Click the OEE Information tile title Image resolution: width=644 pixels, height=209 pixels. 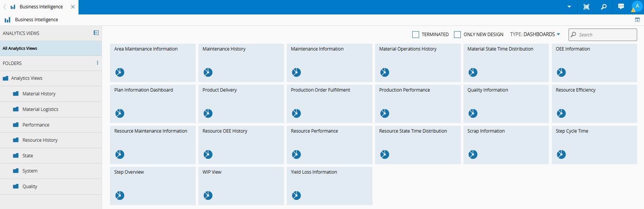573,49
